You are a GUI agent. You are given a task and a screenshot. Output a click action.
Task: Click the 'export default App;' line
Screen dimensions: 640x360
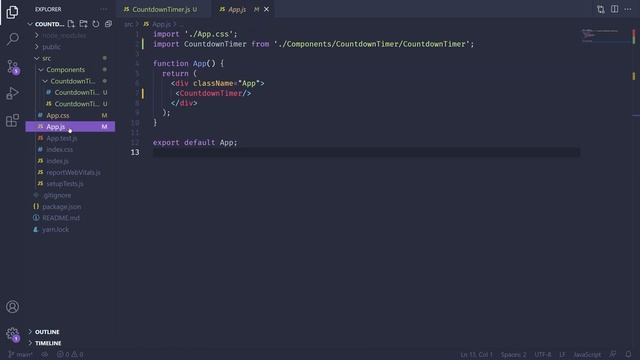click(x=195, y=142)
